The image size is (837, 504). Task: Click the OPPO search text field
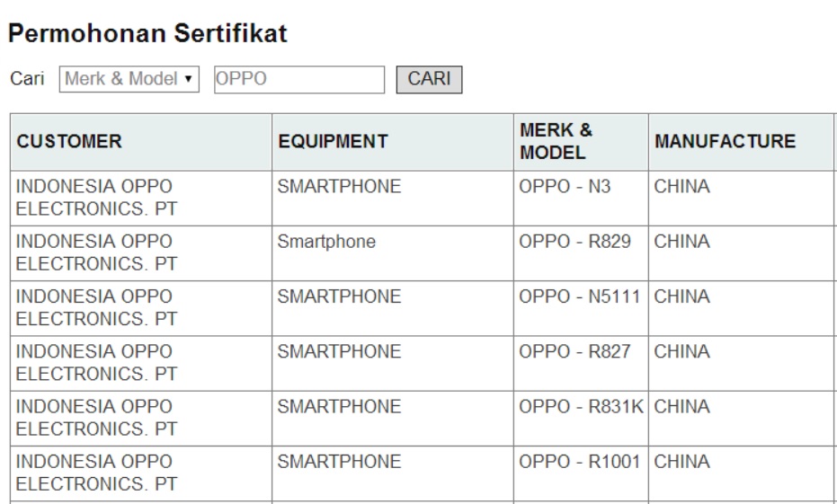click(299, 79)
